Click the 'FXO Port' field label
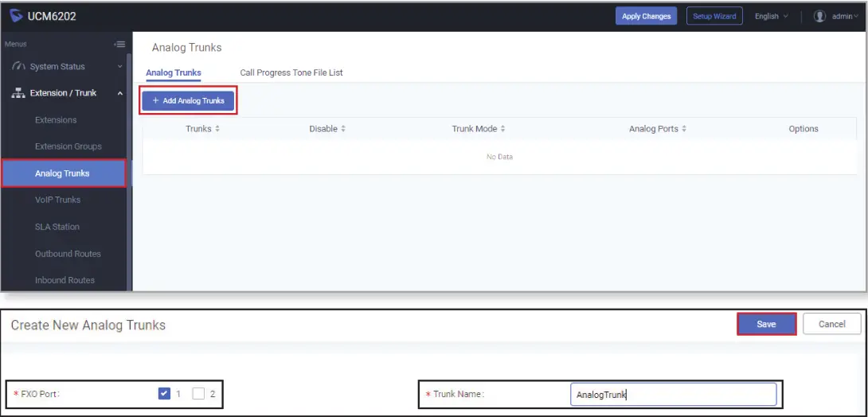The image size is (868, 417). pos(37,394)
